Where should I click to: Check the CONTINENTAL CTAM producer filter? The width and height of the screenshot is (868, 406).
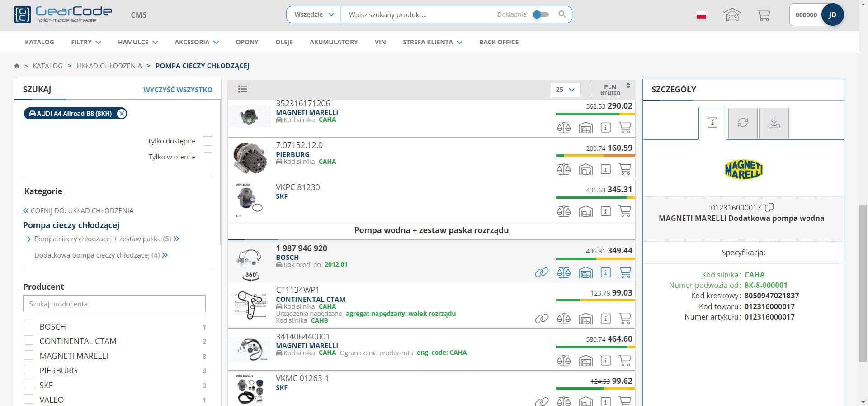(28, 340)
